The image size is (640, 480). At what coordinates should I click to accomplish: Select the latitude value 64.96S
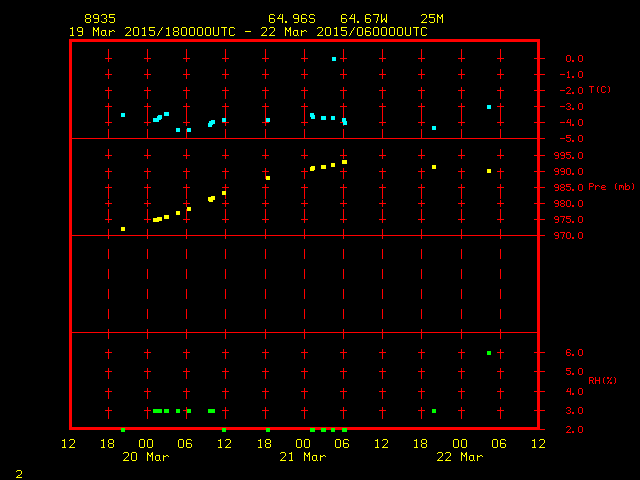pos(292,19)
